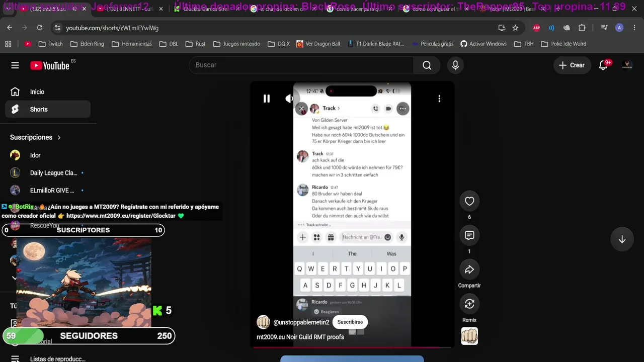Image resolution: width=644 pixels, height=362 pixels.
Task: Open the Herramientas bookmarks folder
Action: (132, 44)
